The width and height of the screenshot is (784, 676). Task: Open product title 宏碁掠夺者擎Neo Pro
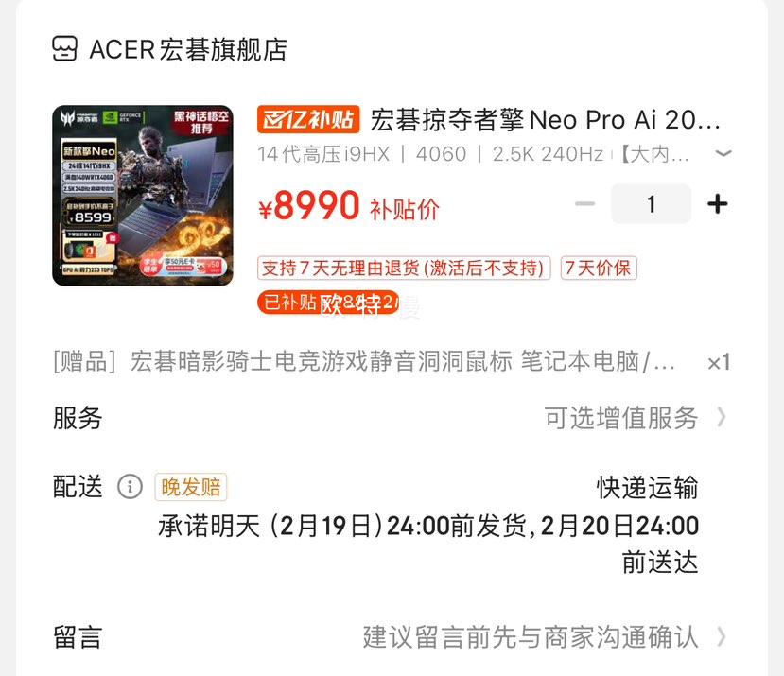545,120
